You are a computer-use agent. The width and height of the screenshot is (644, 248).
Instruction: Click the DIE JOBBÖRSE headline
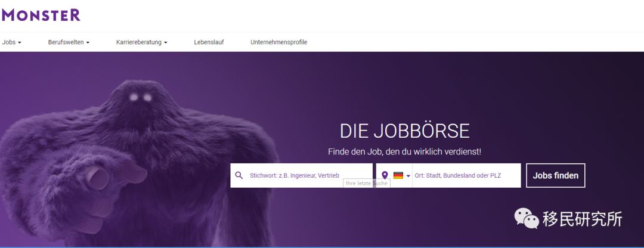pyautogui.click(x=404, y=131)
